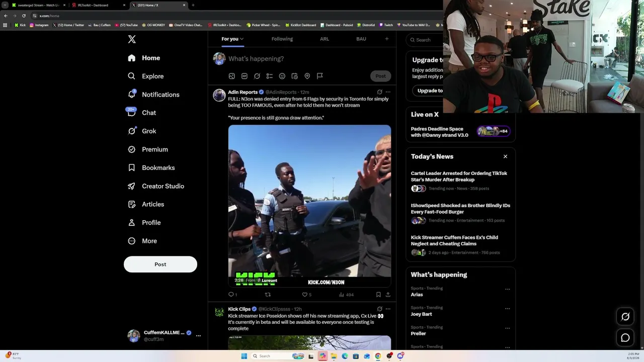Open the IShowSpeed Shocked news story
The image size is (644, 362).
click(x=460, y=214)
